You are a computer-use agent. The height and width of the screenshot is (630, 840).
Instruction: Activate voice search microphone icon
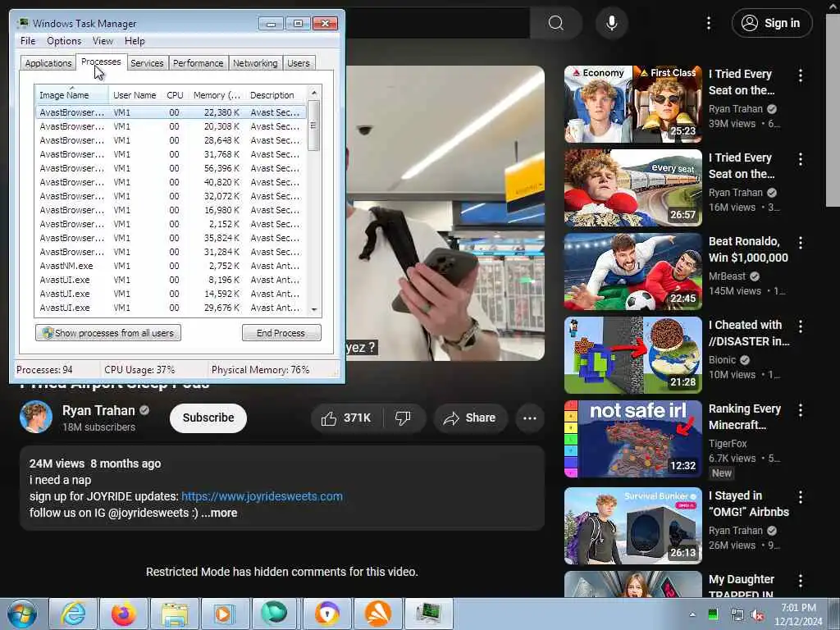[x=612, y=23]
